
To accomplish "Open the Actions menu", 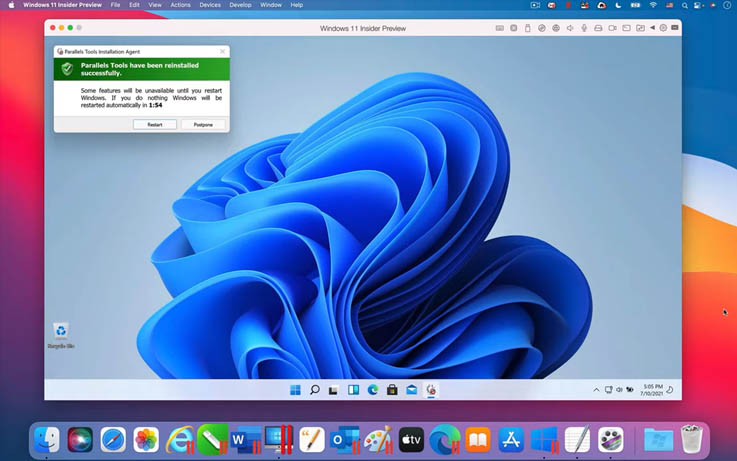I will (x=180, y=5).
